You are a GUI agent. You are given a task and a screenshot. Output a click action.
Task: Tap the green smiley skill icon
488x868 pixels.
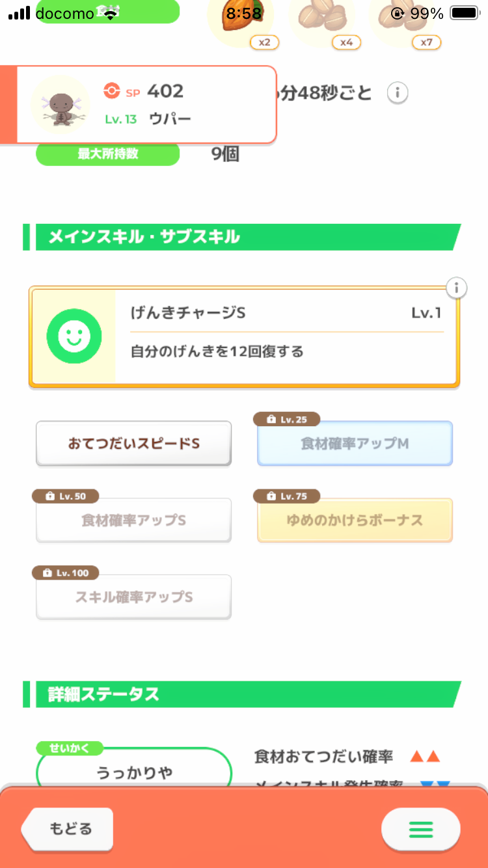[74, 336]
